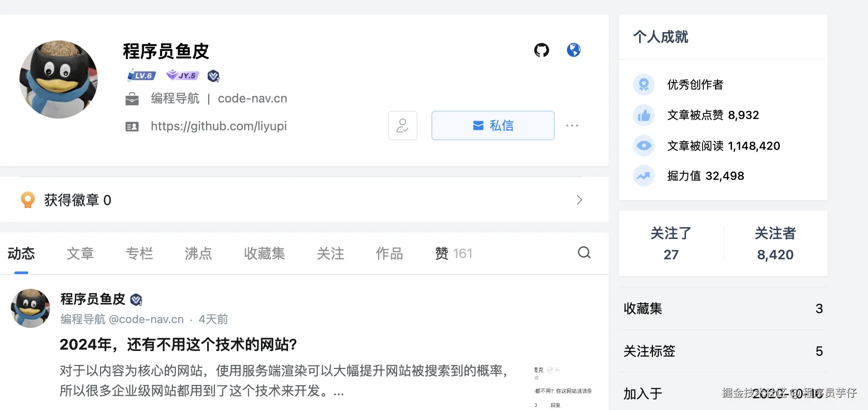This screenshot has width=868, height=410.
Task: Click the trend chart icon beside 掘力值
Action: click(643, 175)
